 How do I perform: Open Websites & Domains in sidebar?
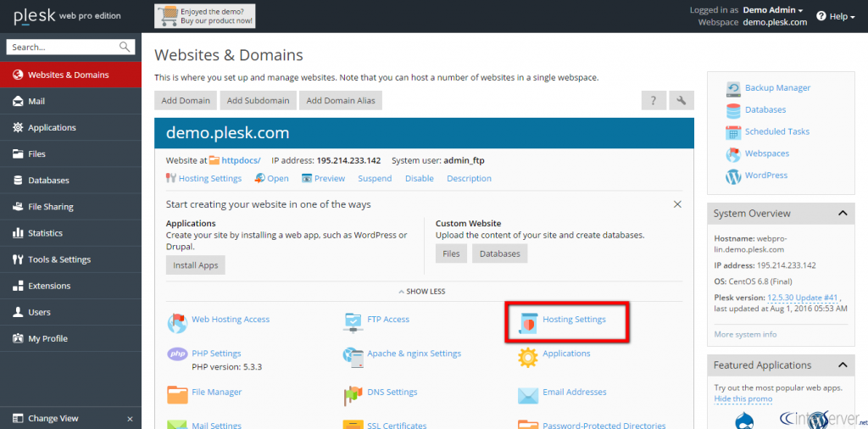[71, 75]
